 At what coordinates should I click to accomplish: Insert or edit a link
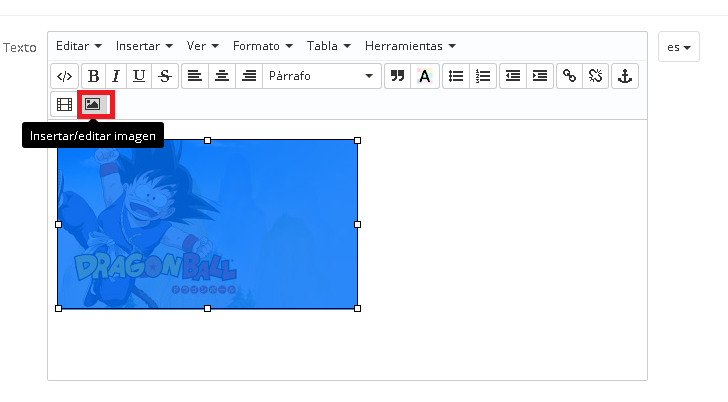pyautogui.click(x=569, y=76)
